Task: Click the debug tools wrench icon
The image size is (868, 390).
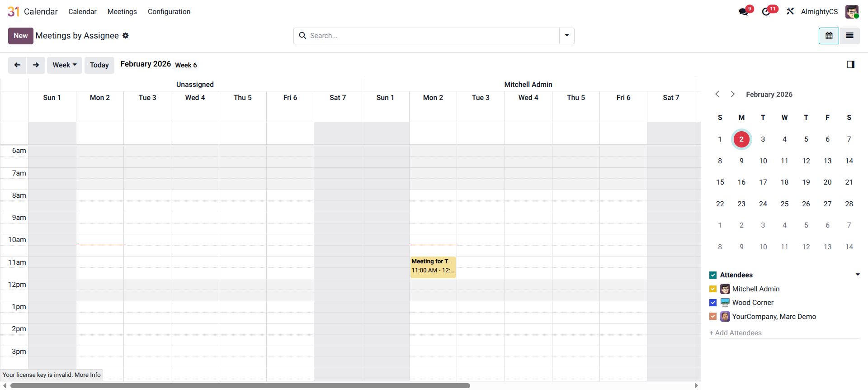Action: pyautogui.click(x=790, y=11)
